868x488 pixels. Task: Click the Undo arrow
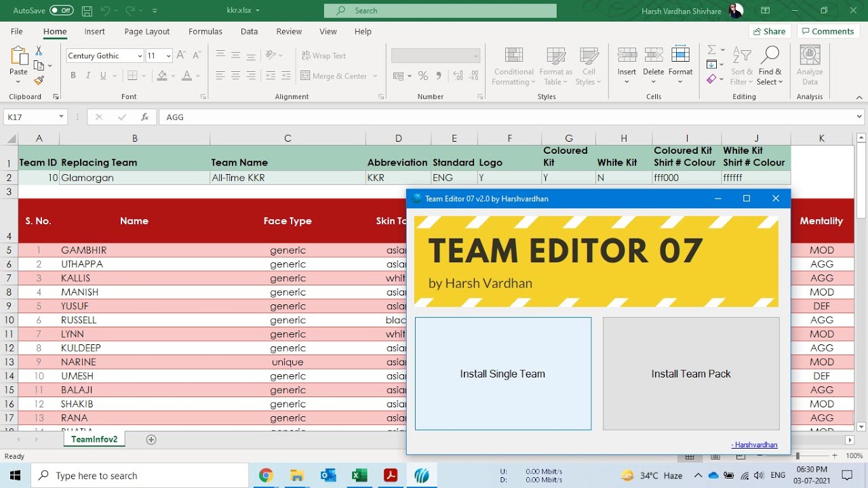[x=105, y=11]
